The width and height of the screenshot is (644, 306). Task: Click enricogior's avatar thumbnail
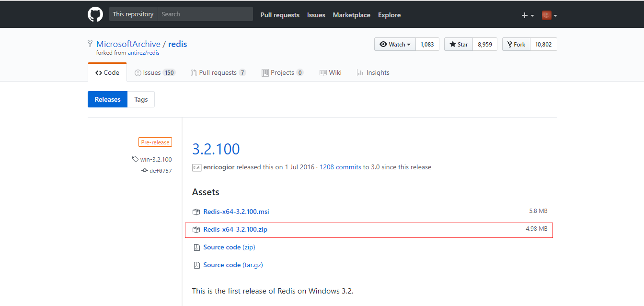(196, 167)
